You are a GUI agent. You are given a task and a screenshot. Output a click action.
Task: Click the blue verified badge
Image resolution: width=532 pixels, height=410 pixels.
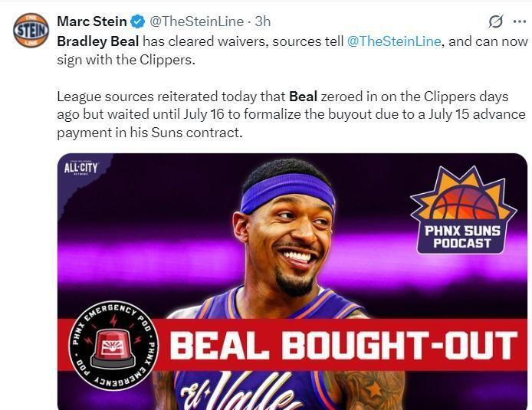click(x=138, y=21)
